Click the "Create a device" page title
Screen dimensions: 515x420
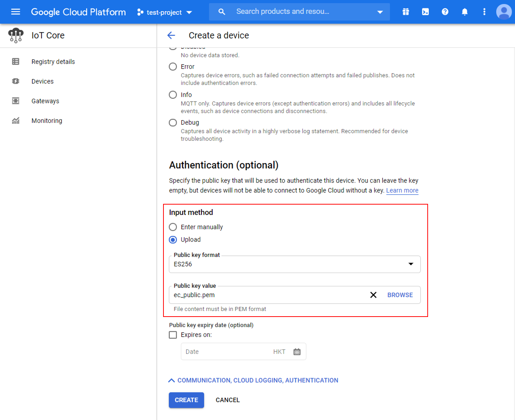(x=219, y=35)
